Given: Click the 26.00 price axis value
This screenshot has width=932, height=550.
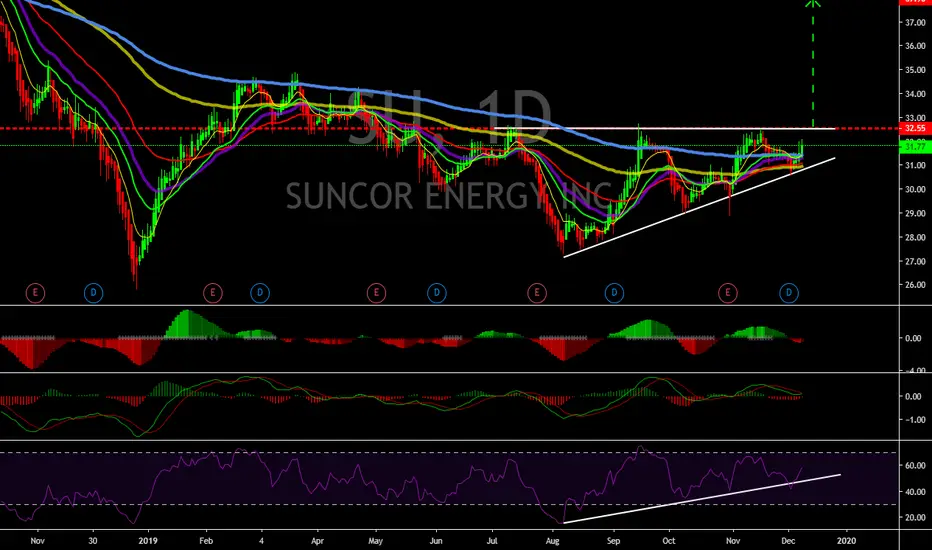Looking at the screenshot, I should pos(915,285).
